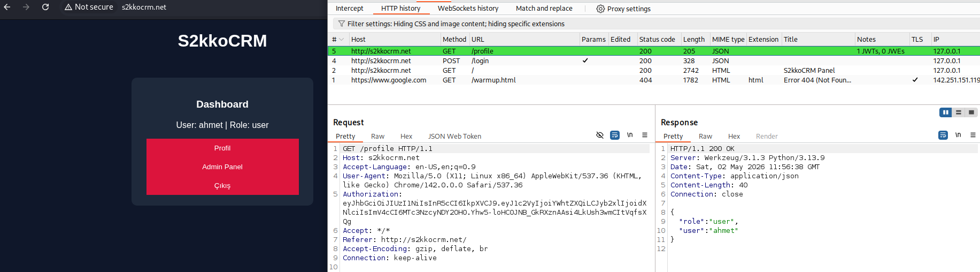Image resolution: width=980 pixels, height=272 pixels.
Task: Click the S2kkoCRM Panel title cell
Action: pyautogui.click(x=809, y=70)
